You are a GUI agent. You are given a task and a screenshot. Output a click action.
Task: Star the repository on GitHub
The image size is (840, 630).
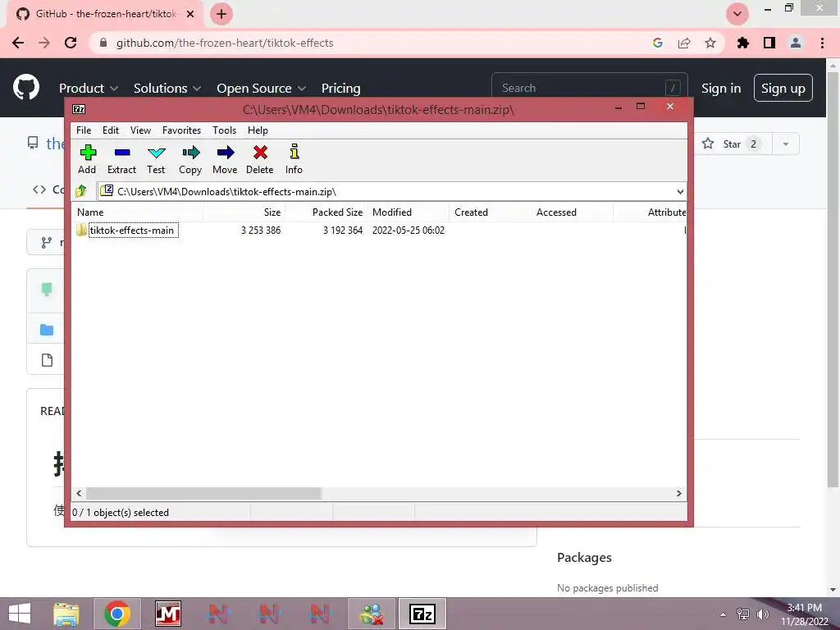(x=733, y=144)
